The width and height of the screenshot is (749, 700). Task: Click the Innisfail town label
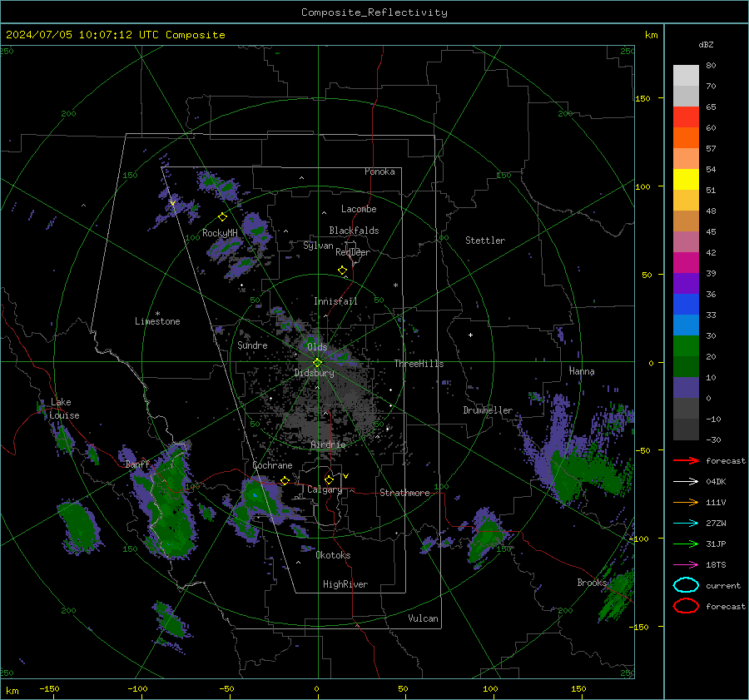[335, 301]
